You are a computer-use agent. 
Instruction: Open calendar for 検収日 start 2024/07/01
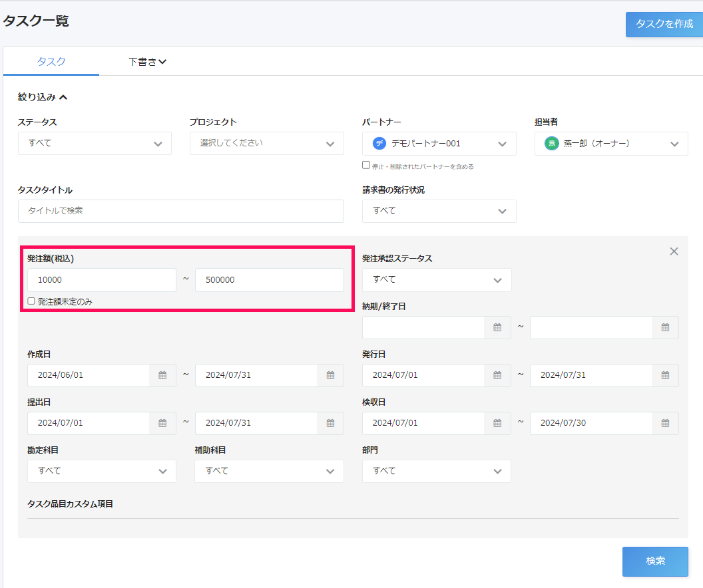[497, 423]
